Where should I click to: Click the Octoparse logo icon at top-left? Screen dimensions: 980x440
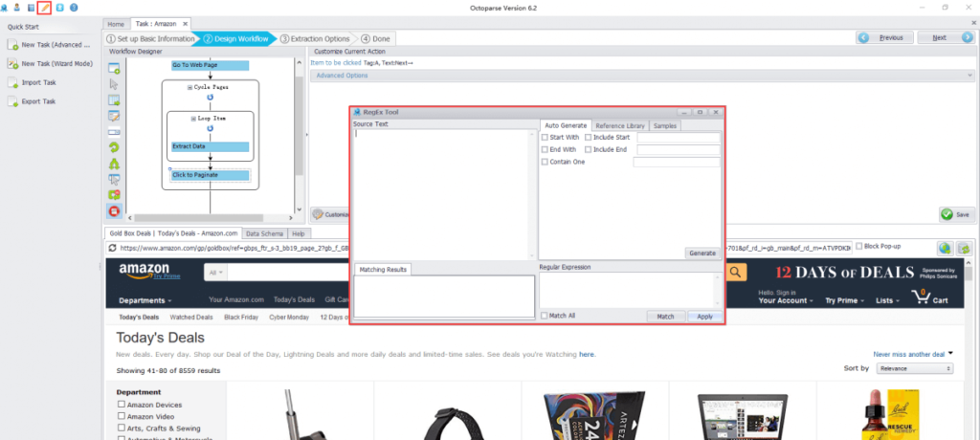coord(5,8)
